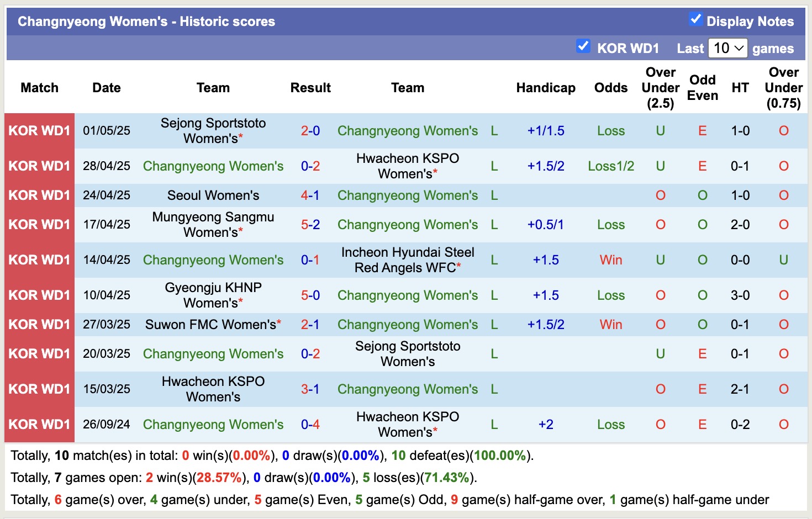Select the Loss1/2 odds entry
The image size is (812, 519).
[x=610, y=166]
